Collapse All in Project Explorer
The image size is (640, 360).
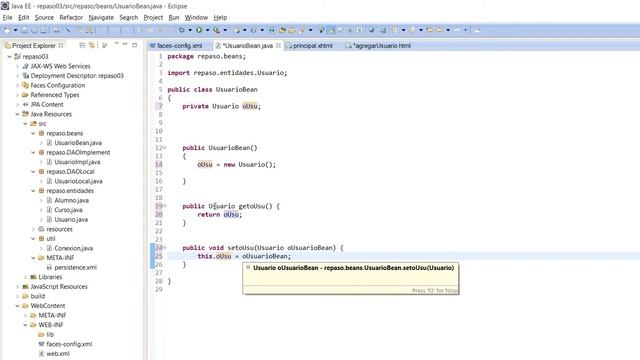click(82, 45)
